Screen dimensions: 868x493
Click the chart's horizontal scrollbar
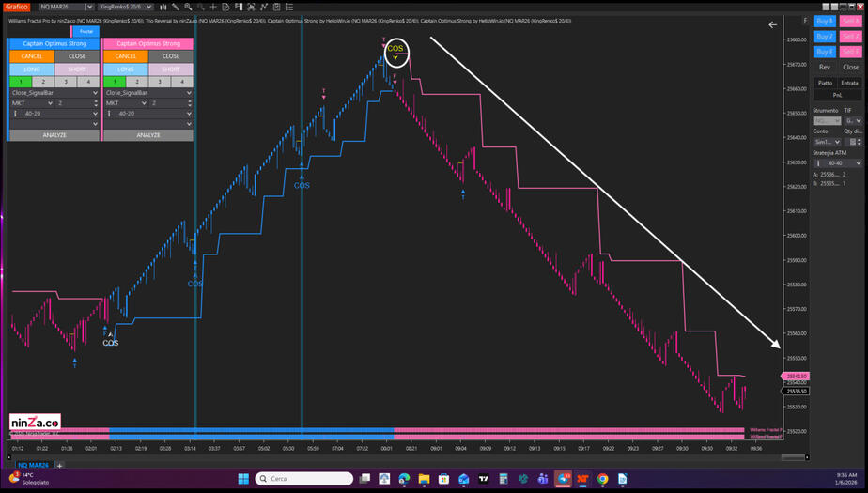click(793, 457)
